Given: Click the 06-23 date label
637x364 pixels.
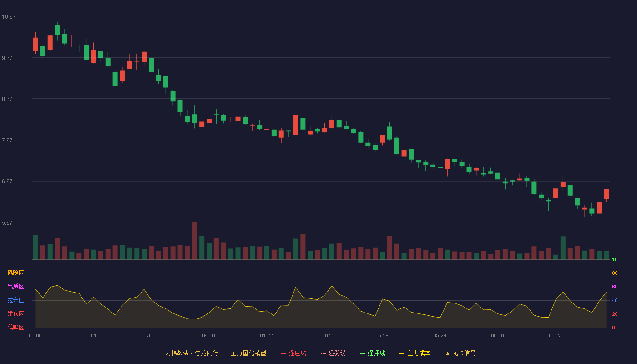Looking at the screenshot, I should [x=555, y=335].
